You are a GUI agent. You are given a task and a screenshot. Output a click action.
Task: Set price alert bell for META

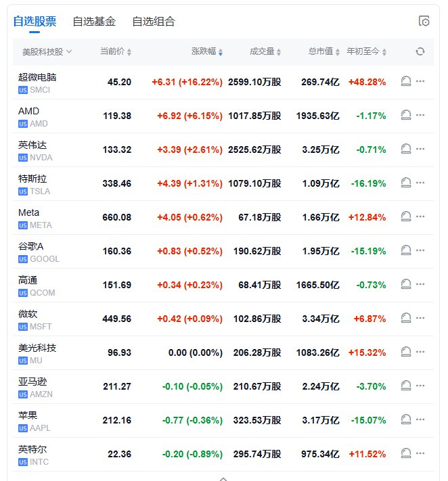click(x=405, y=216)
